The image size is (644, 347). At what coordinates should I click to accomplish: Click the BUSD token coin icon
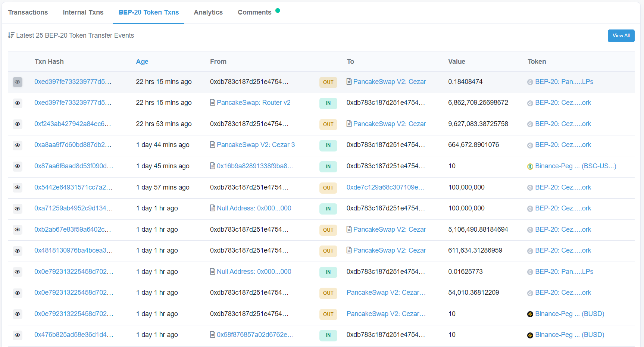click(x=530, y=314)
